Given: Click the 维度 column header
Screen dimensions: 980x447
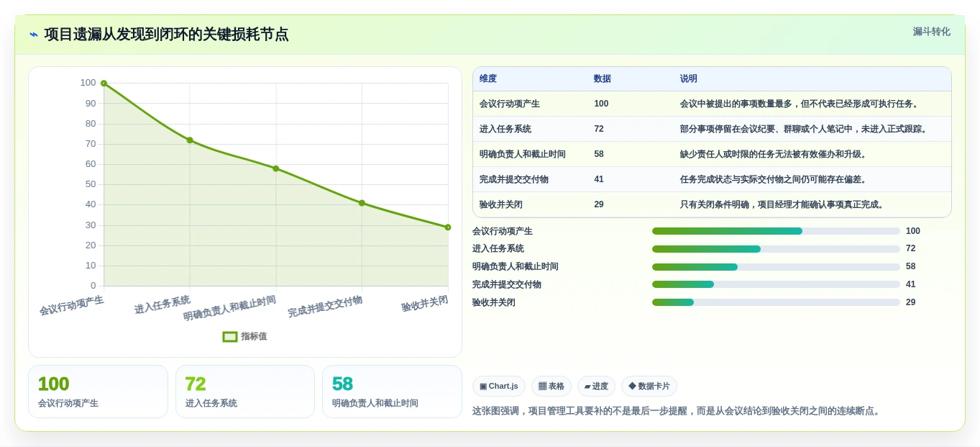Looking at the screenshot, I should 488,79.
